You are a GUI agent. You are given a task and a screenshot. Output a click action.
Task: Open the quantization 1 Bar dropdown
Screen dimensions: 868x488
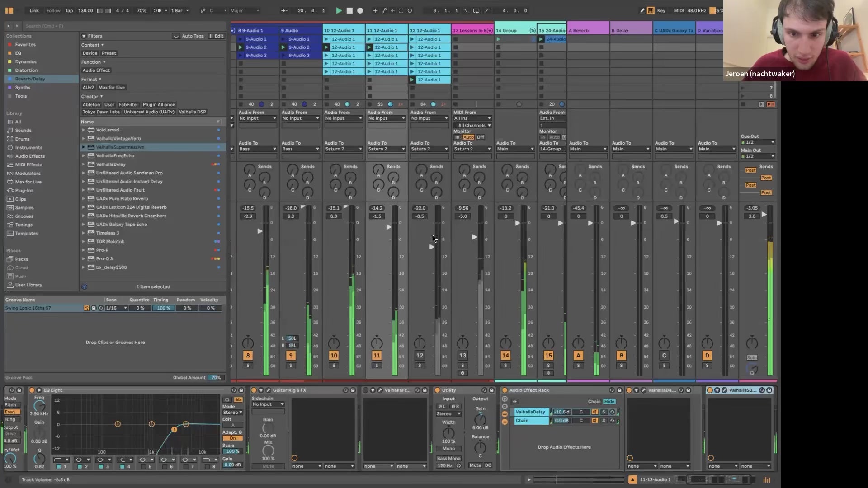pos(179,10)
